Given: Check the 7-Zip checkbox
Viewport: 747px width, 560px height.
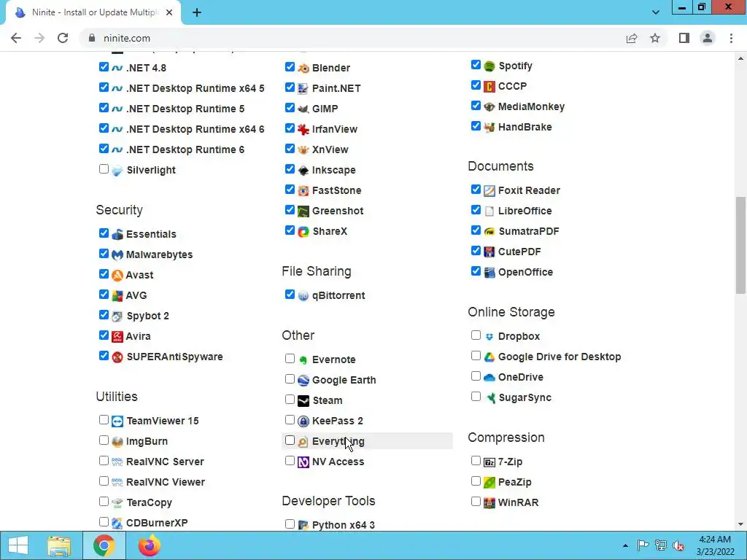Looking at the screenshot, I should tap(476, 461).
